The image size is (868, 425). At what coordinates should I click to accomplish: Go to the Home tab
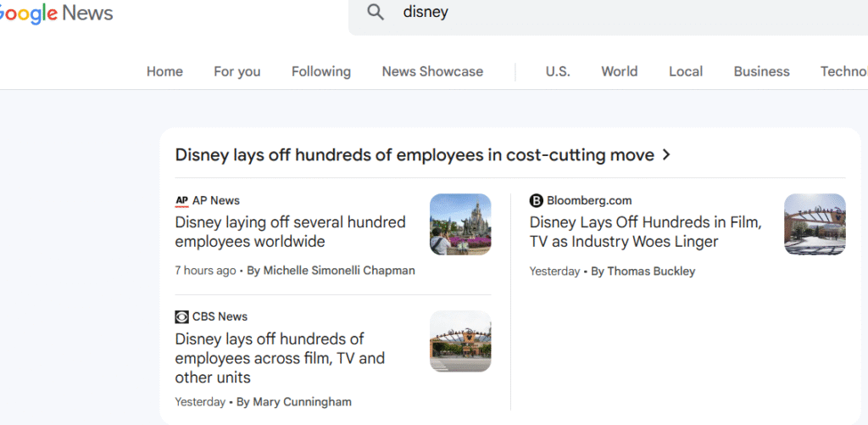click(x=164, y=71)
